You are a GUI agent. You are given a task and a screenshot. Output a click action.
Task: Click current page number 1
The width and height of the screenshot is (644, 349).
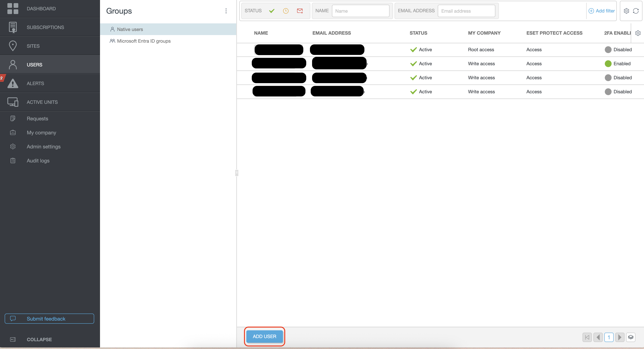[609, 337]
